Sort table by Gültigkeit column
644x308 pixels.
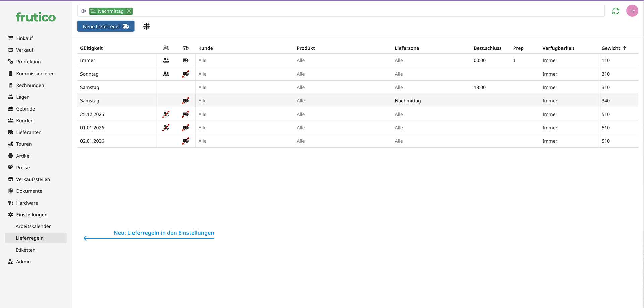pyautogui.click(x=92, y=48)
